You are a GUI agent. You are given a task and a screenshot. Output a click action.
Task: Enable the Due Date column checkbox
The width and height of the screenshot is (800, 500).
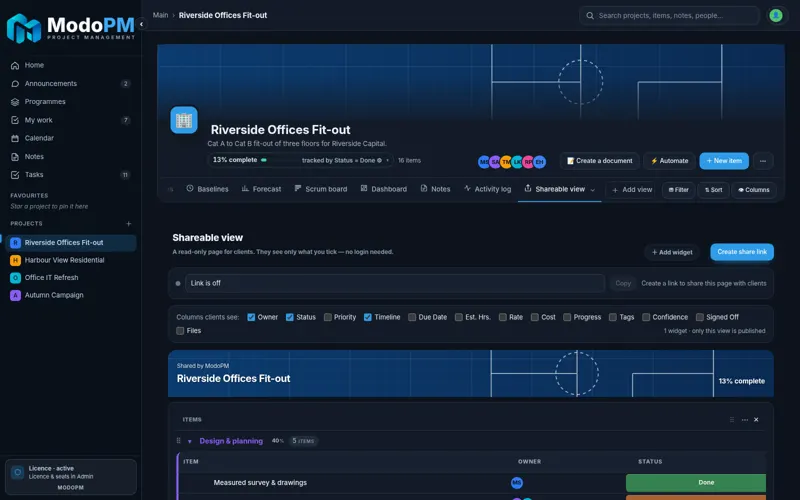[x=412, y=317]
